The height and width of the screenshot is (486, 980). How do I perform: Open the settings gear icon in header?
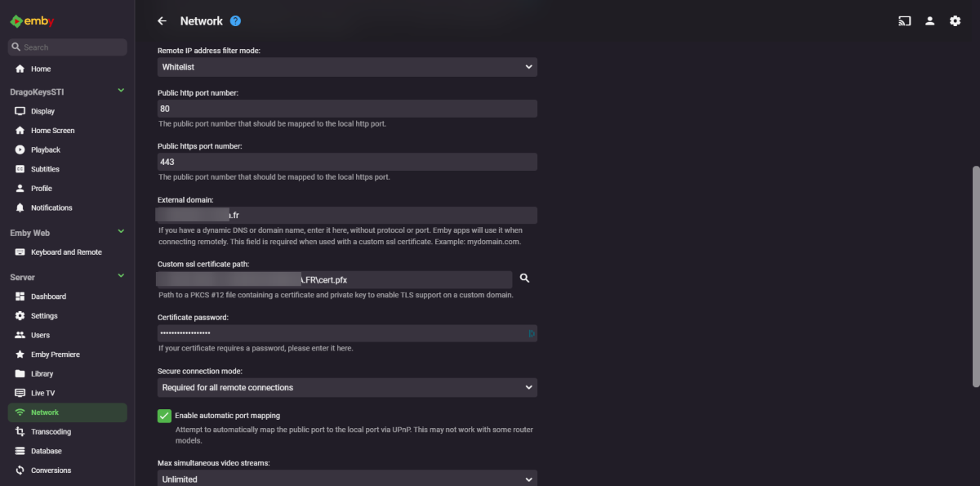pyautogui.click(x=955, y=21)
